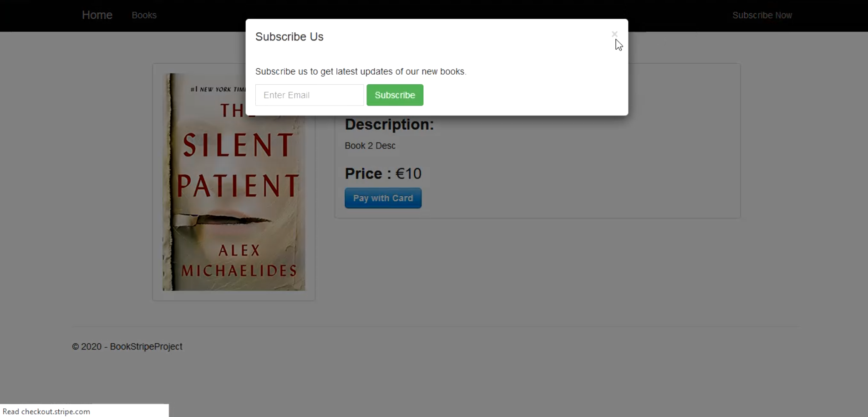Click the SILENT word on book cover
Image resolution: width=868 pixels, height=417 pixels.
[238, 145]
